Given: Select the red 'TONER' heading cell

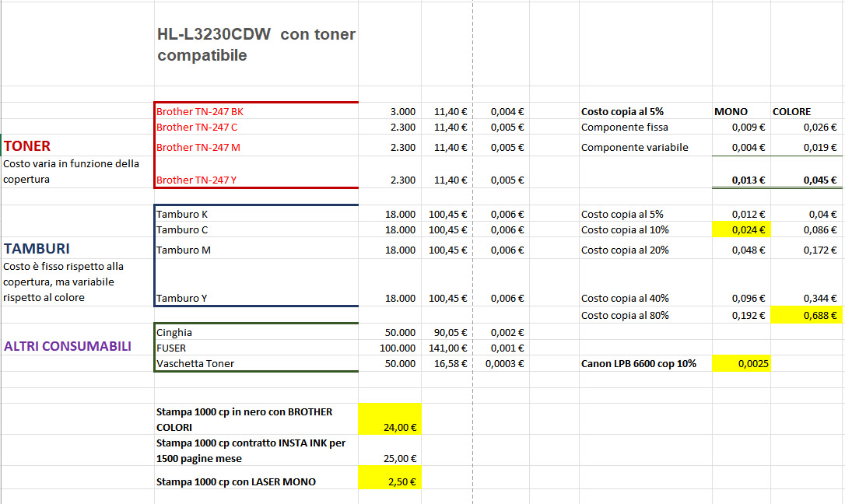Looking at the screenshot, I should click(78, 146).
